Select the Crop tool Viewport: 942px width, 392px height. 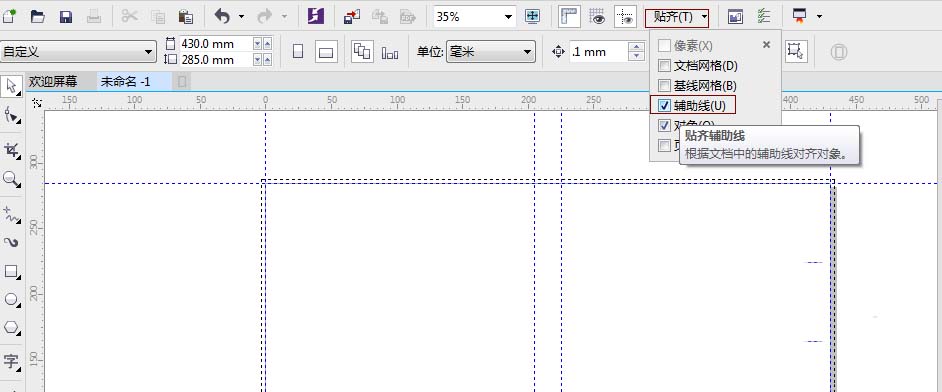click(x=11, y=150)
